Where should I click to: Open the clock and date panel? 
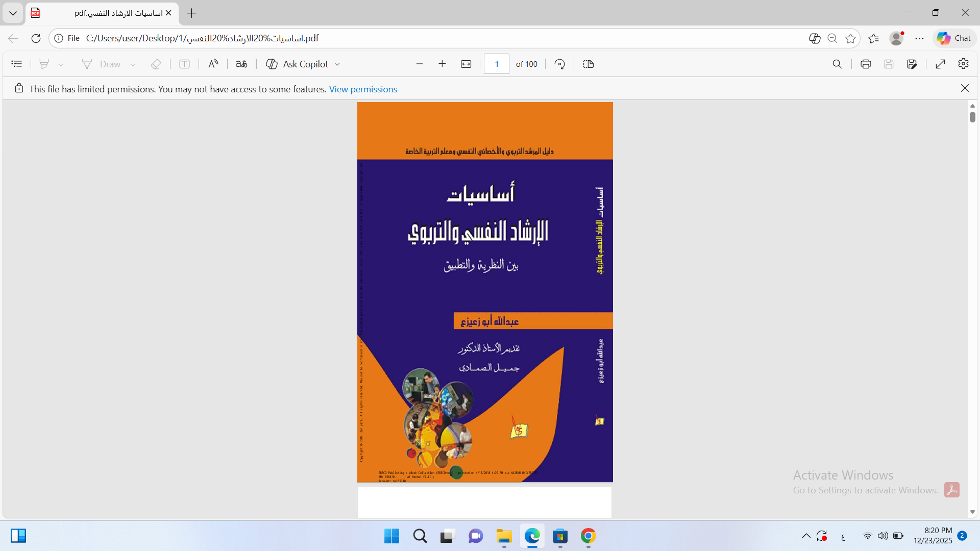933,536
